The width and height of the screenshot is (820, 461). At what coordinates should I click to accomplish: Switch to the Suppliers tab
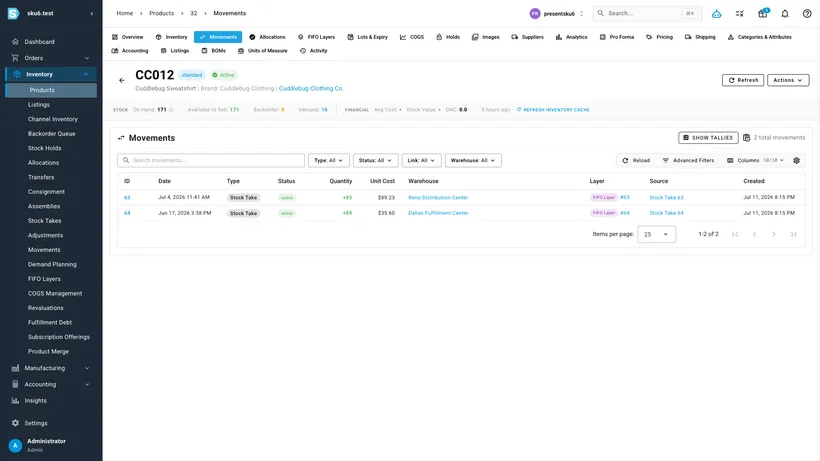point(527,37)
